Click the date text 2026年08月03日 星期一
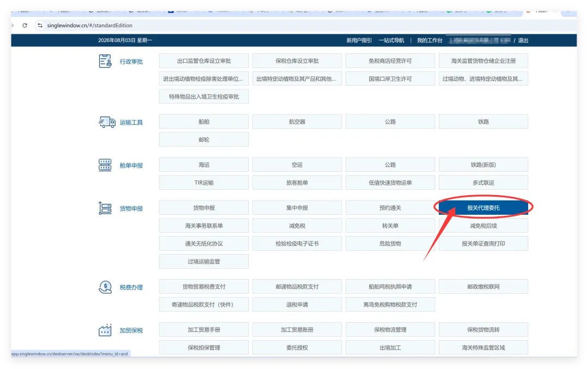 (125, 40)
